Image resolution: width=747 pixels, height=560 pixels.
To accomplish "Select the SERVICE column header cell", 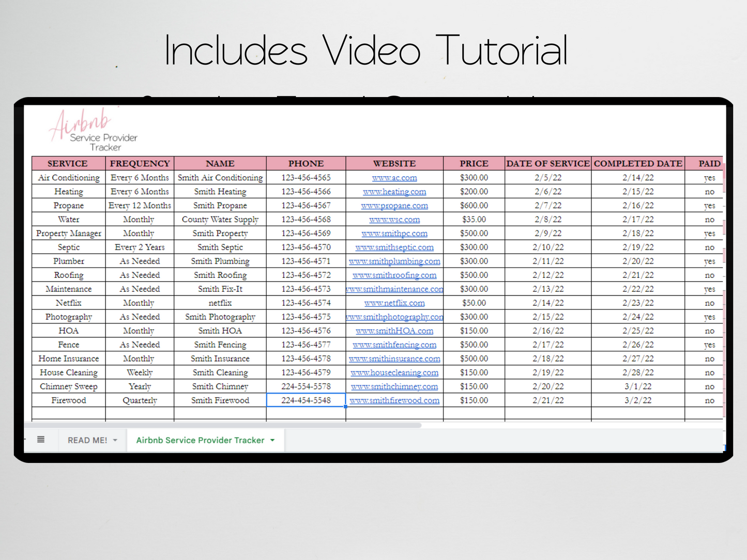I will (68, 163).
